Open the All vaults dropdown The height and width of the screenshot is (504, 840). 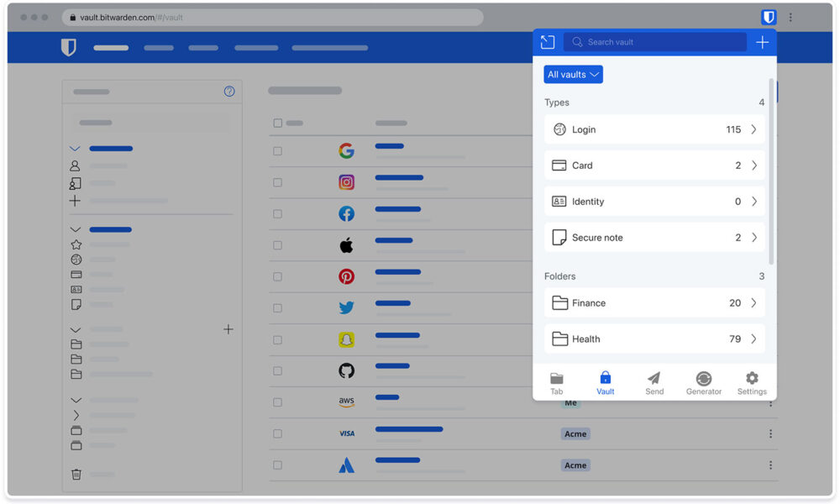[573, 75]
